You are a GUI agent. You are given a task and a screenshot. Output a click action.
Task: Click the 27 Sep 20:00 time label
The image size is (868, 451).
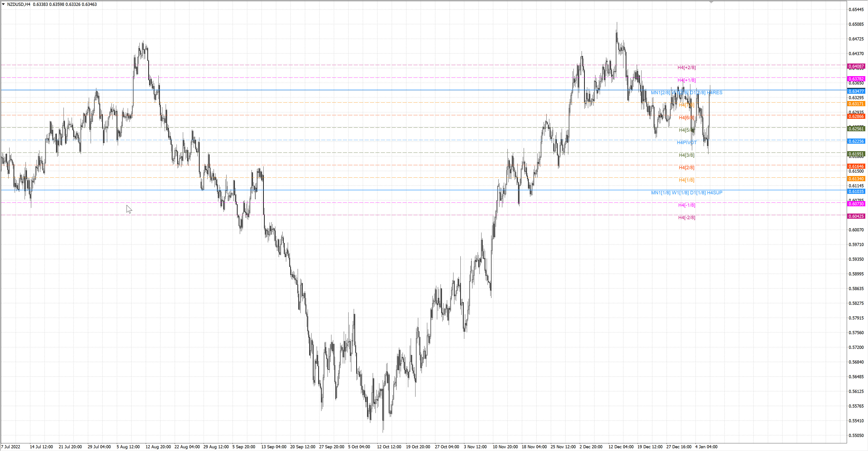332,447
